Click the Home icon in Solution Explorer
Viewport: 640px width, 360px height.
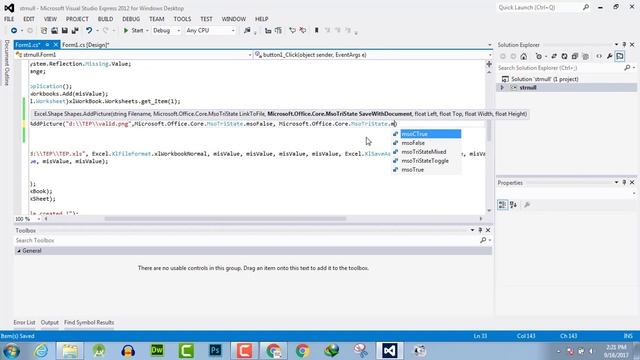pos(524,56)
